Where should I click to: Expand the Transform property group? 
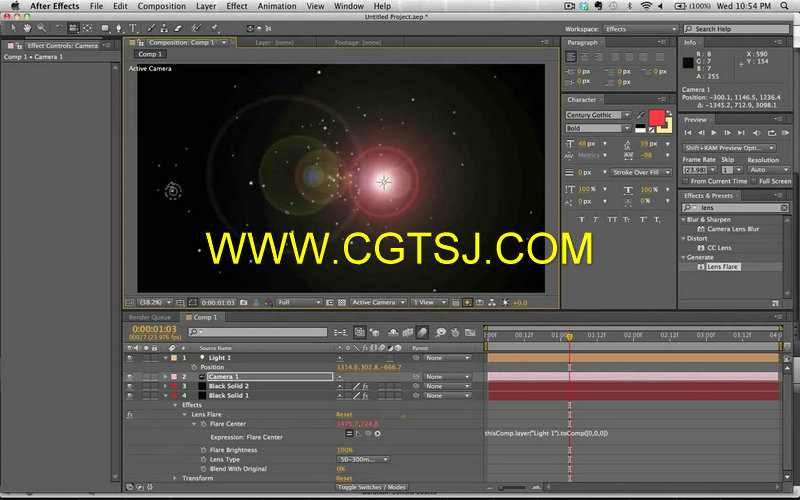point(175,479)
